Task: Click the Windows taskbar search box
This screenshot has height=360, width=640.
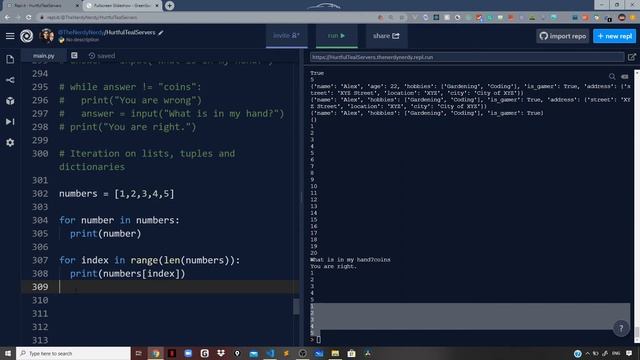Action: 73,353
